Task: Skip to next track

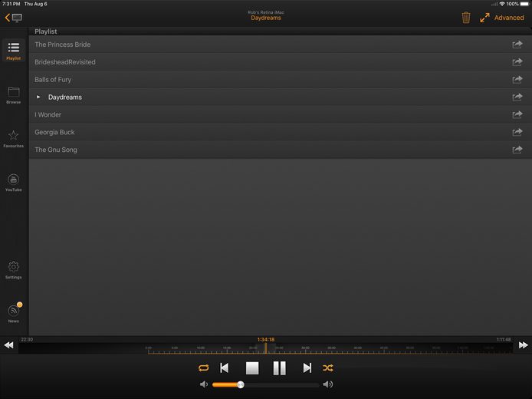Action: coord(307,368)
